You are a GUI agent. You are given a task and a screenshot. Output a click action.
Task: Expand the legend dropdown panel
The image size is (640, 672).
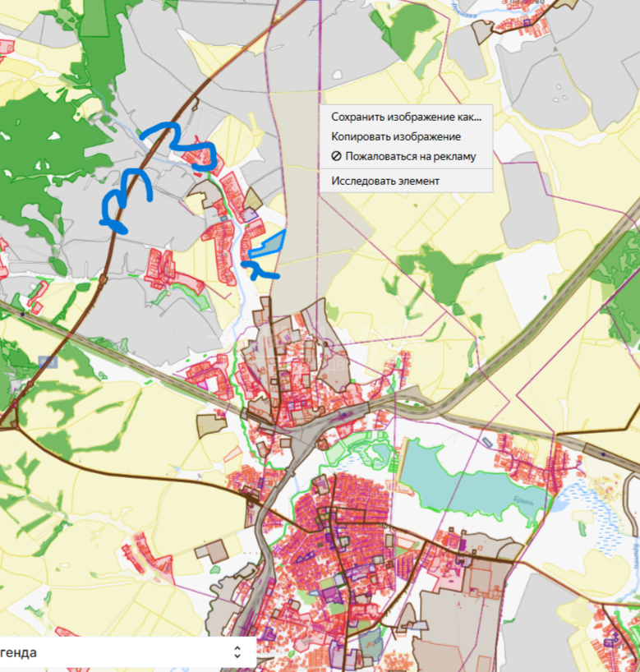click(123, 652)
